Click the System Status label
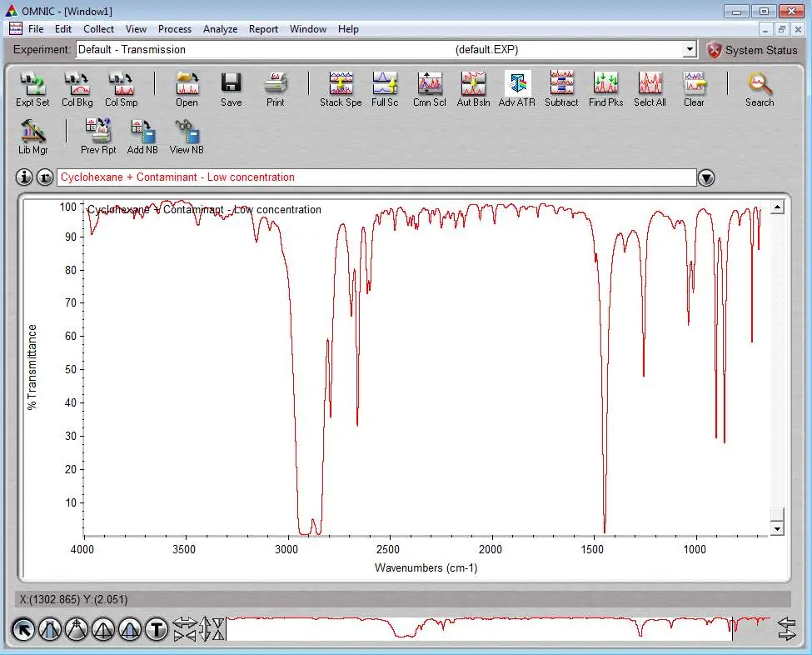The image size is (812, 655). (760, 50)
